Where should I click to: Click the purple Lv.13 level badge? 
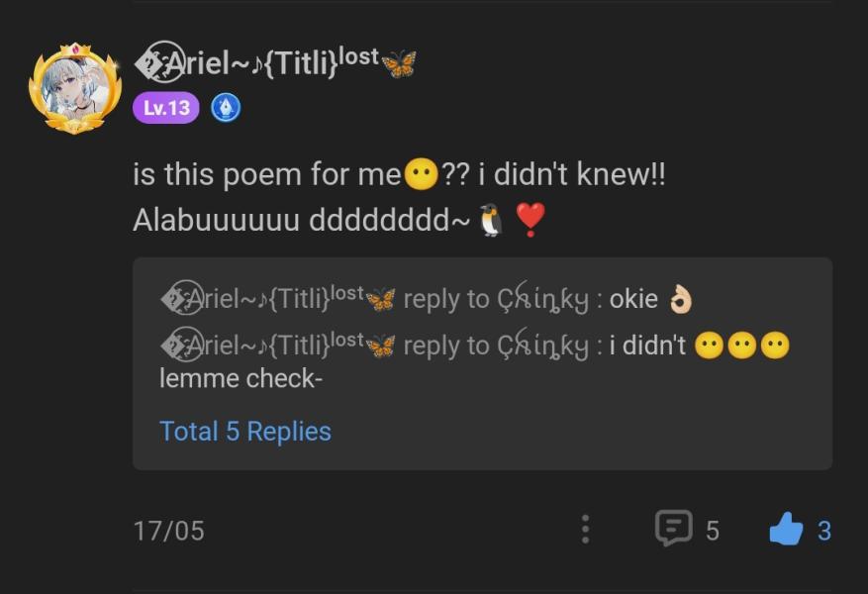pyautogui.click(x=166, y=108)
